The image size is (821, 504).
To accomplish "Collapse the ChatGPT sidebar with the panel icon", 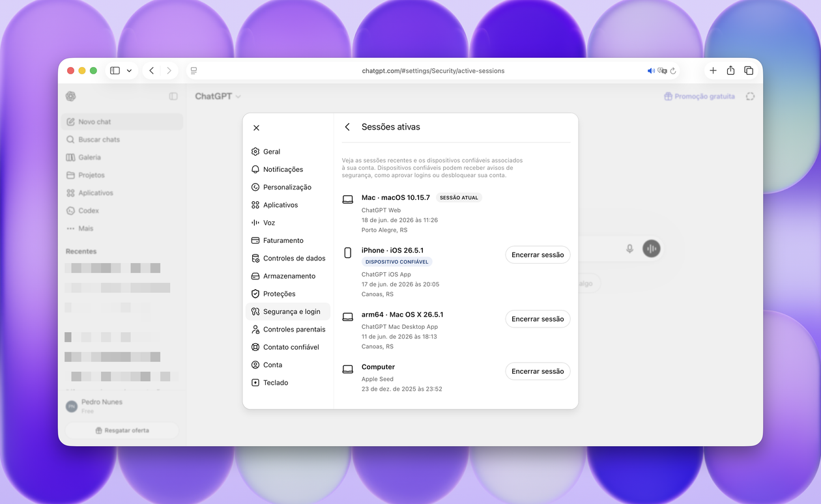I will click(x=173, y=96).
